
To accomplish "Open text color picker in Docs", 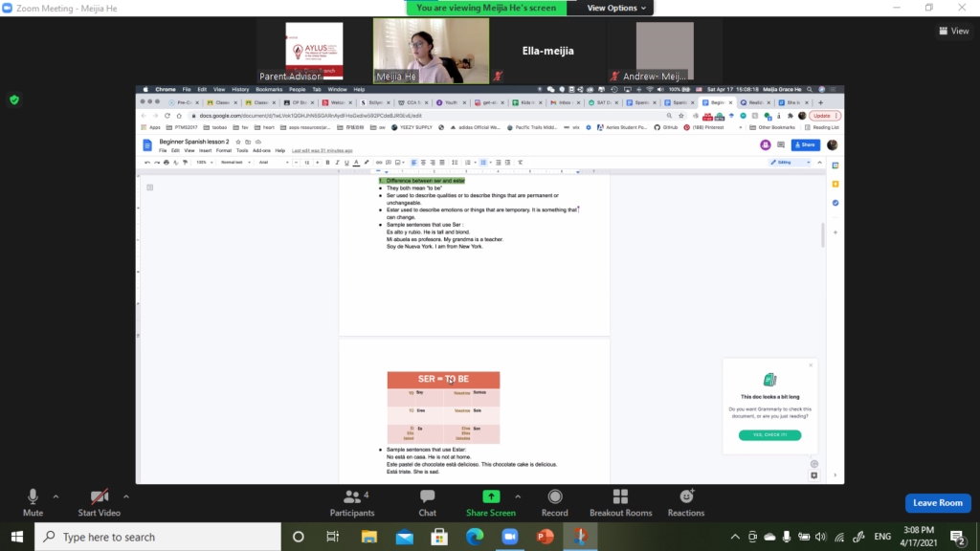I will coord(356,163).
